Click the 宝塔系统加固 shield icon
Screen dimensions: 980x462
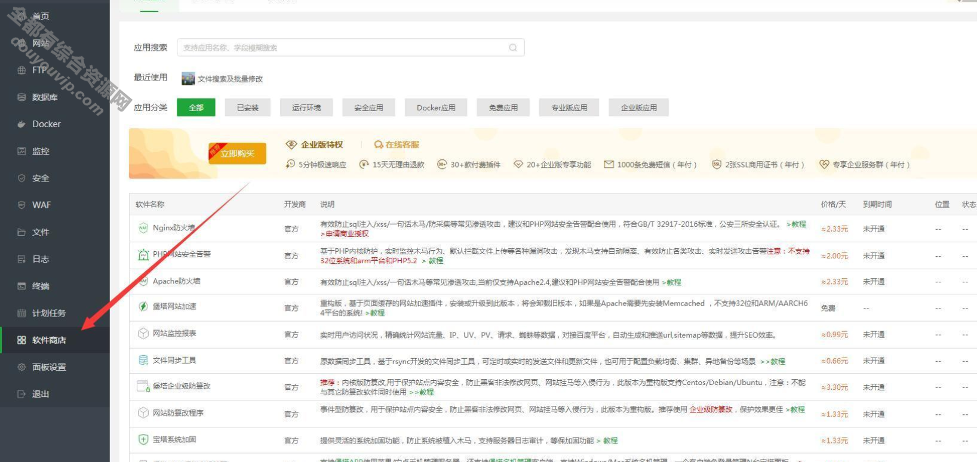click(143, 439)
